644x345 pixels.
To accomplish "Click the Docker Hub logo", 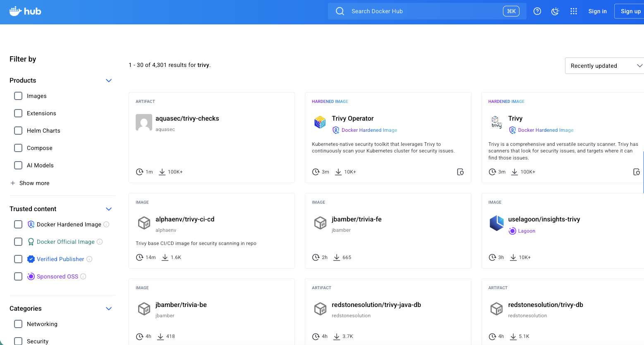I will (25, 11).
